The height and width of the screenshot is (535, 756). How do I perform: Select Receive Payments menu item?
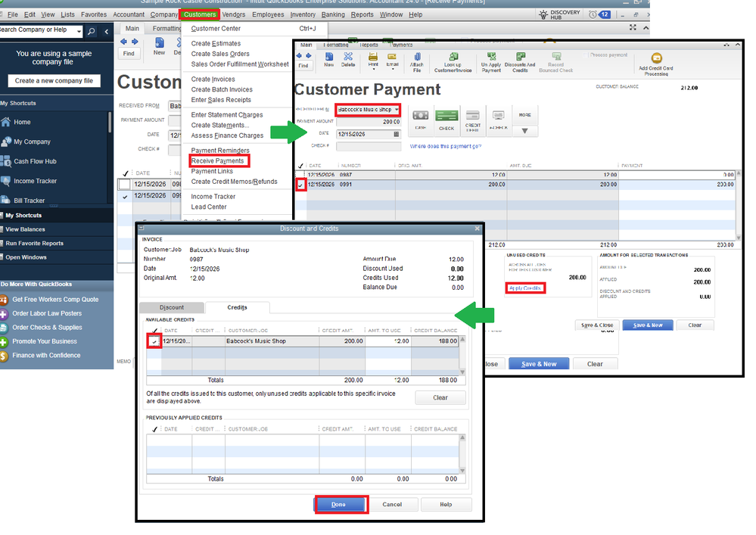tap(217, 161)
